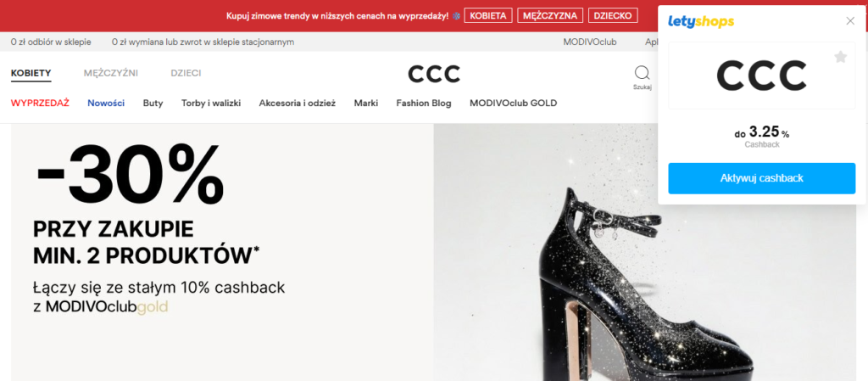Image resolution: width=868 pixels, height=381 pixels.
Task: Mark CCC as favorite with star icon
Action: (840, 57)
